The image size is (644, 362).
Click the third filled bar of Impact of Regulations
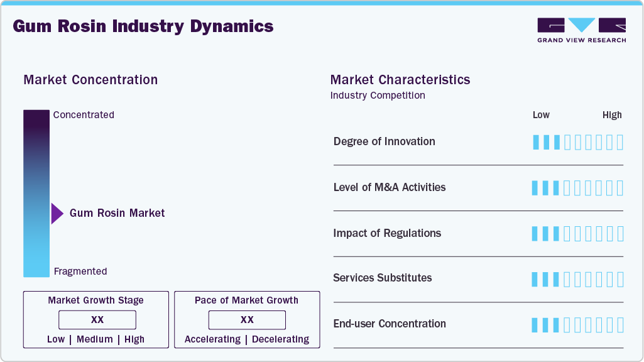556,234
